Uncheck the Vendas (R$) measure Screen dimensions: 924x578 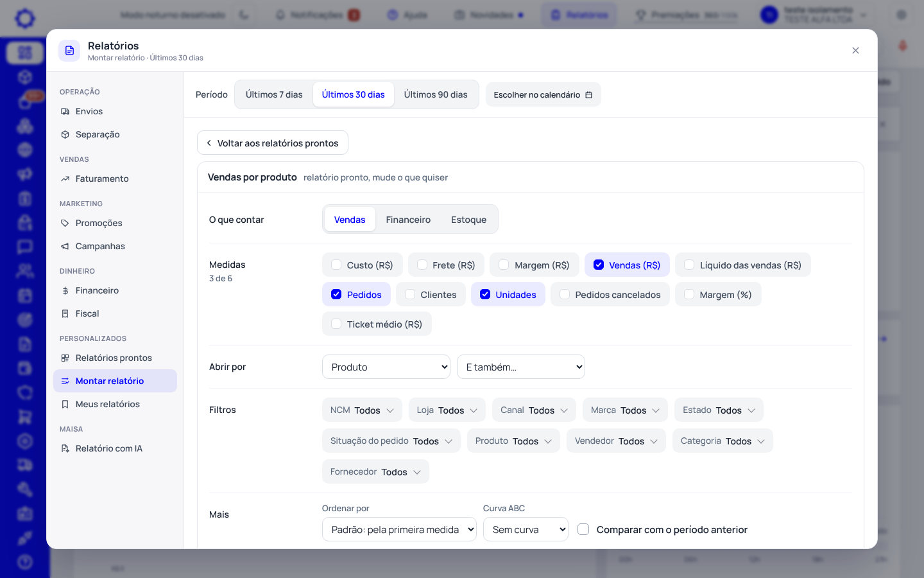pos(599,265)
